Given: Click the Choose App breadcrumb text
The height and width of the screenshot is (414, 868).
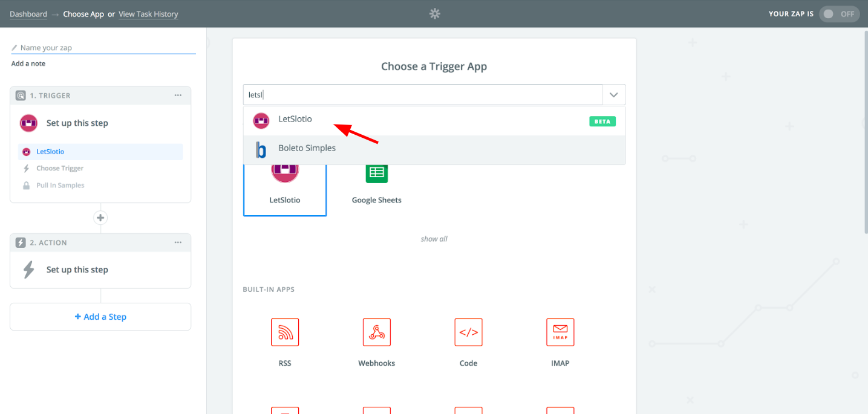Looking at the screenshot, I should (83, 14).
